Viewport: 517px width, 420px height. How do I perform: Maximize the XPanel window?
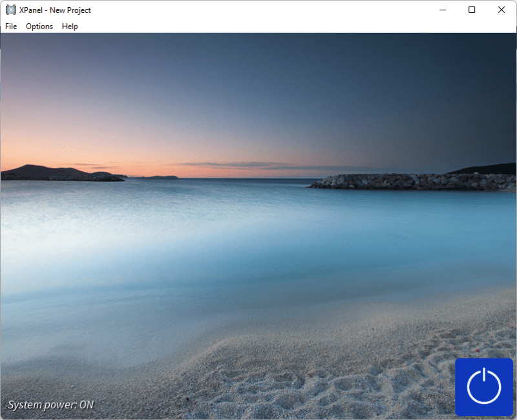tap(472, 10)
